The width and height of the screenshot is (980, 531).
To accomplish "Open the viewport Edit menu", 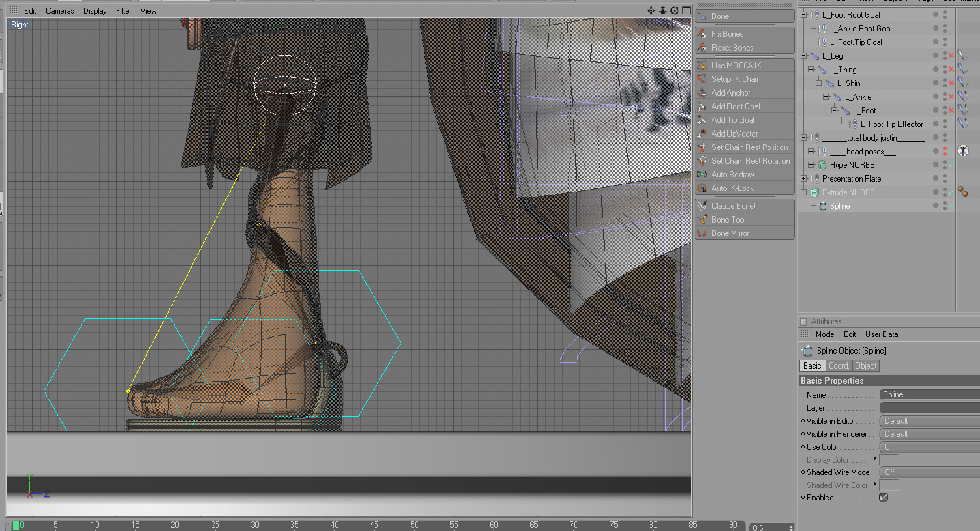I will click(x=30, y=11).
